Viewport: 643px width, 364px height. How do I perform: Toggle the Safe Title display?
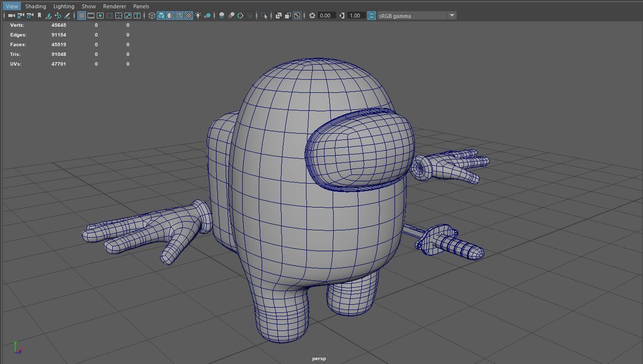coord(137,16)
